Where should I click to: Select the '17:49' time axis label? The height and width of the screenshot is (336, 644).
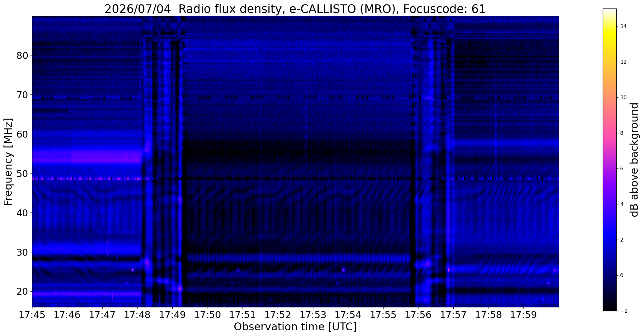172,315
